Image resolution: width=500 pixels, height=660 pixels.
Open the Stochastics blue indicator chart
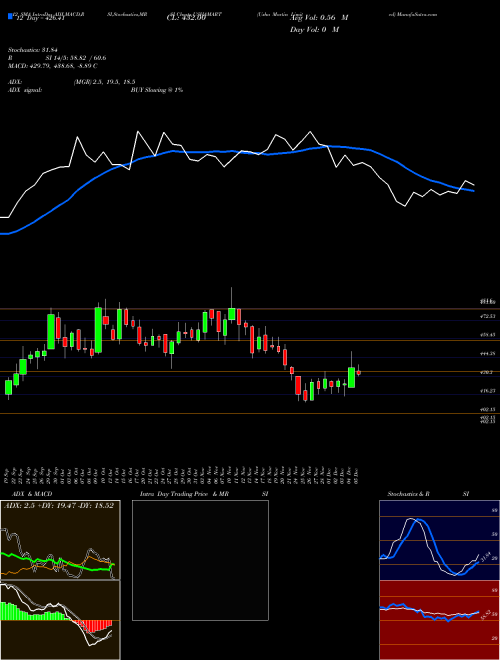point(439,540)
